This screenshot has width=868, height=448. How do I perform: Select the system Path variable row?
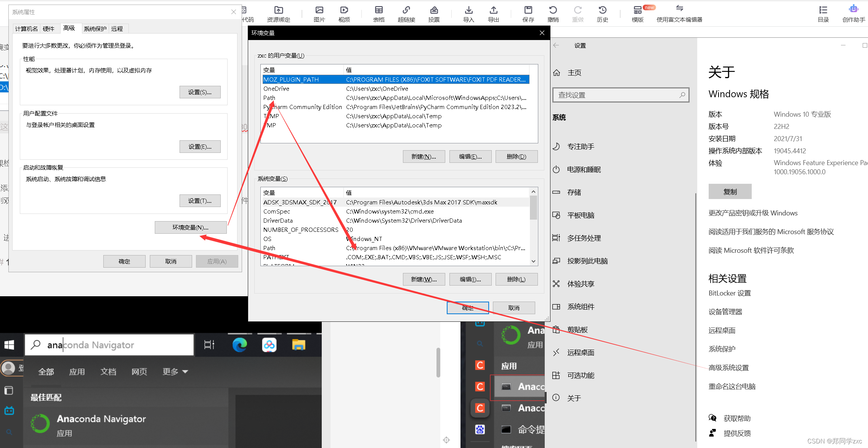395,248
